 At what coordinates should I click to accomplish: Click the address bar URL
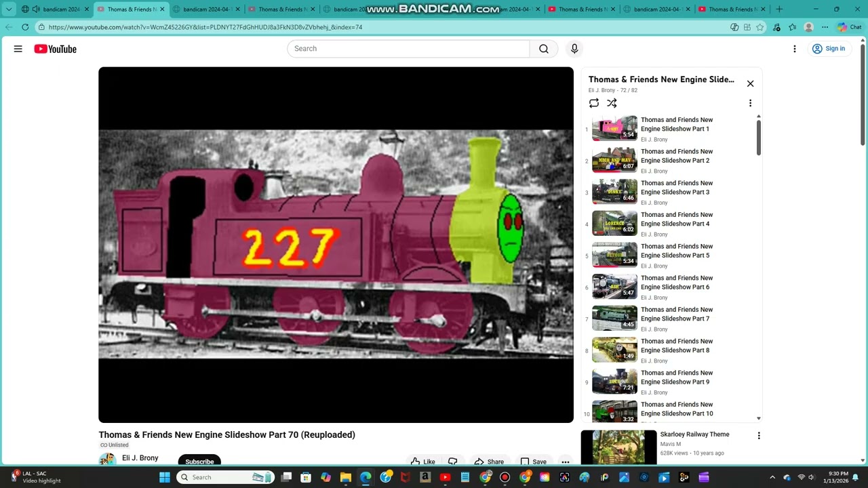[205, 27]
